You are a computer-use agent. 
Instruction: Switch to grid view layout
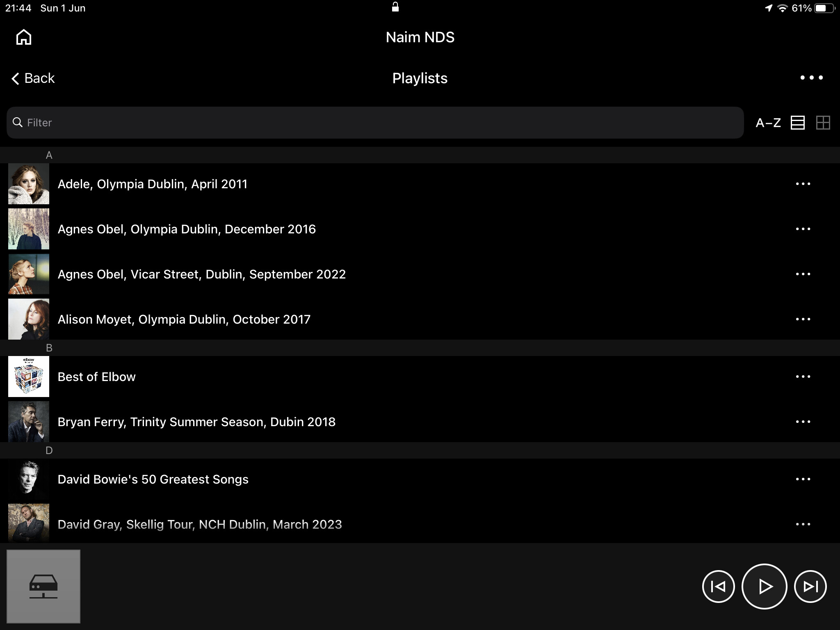pos(823,123)
